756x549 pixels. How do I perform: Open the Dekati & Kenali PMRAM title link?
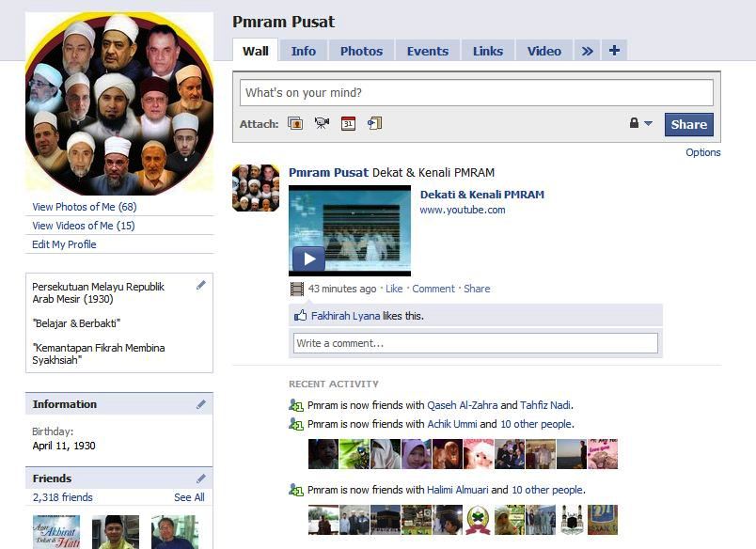[482, 195]
